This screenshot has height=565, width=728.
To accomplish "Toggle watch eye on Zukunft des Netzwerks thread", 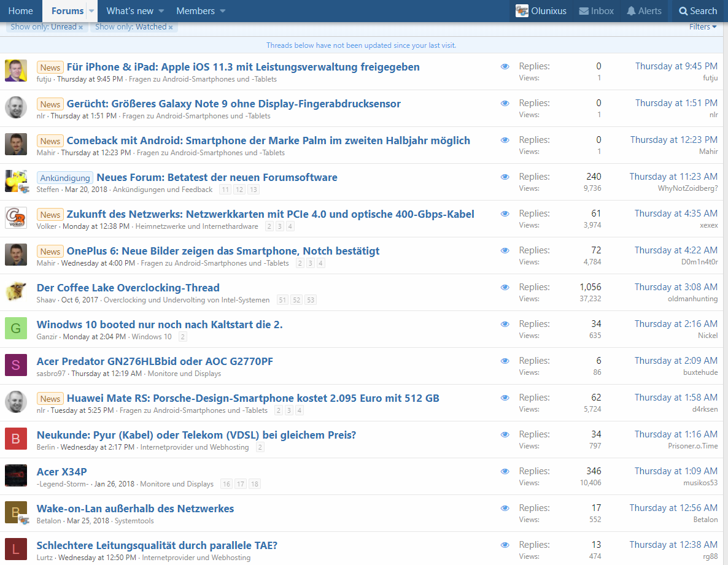I will coord(505,214).
